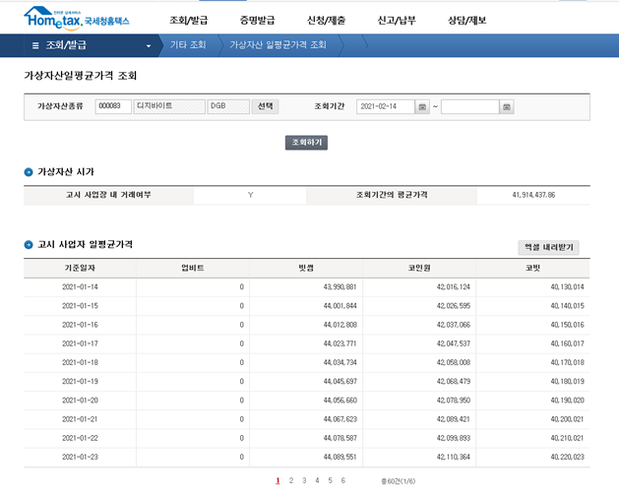The height and width of the screenshot is (497, 619).
Task: Go to page 3 of results
Action: [304, 480]
